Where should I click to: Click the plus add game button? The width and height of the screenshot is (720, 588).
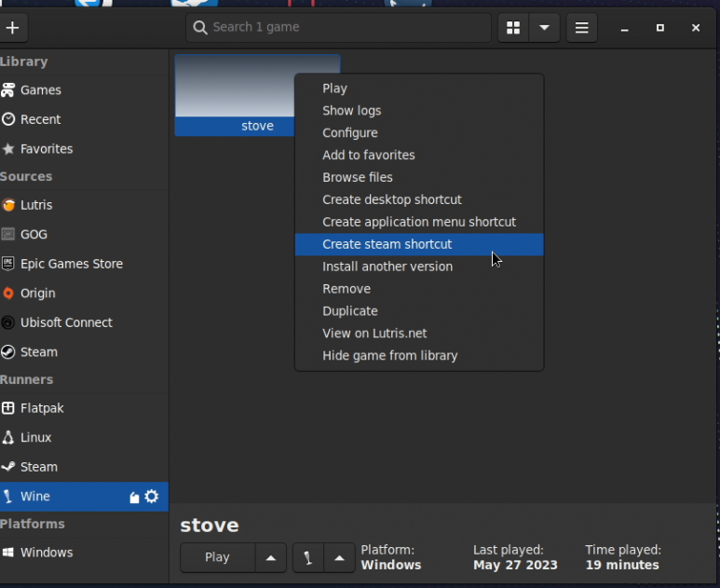[12, 28]
